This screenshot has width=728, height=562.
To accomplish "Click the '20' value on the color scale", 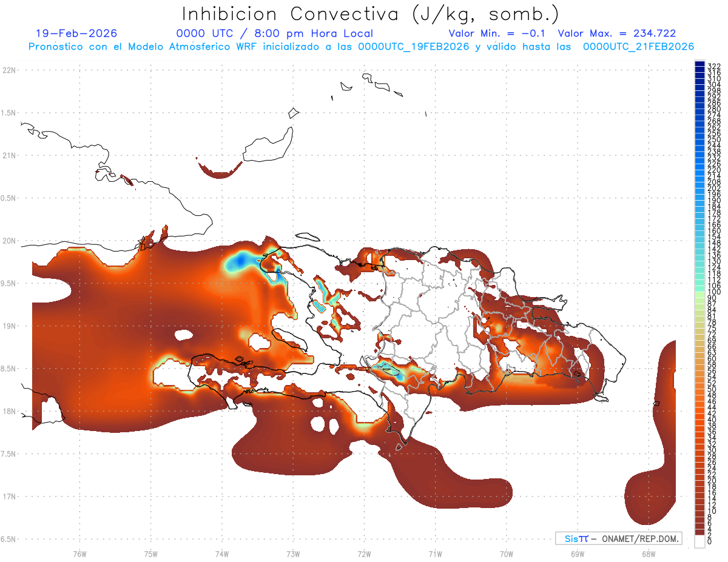I will tap(712, 480).
